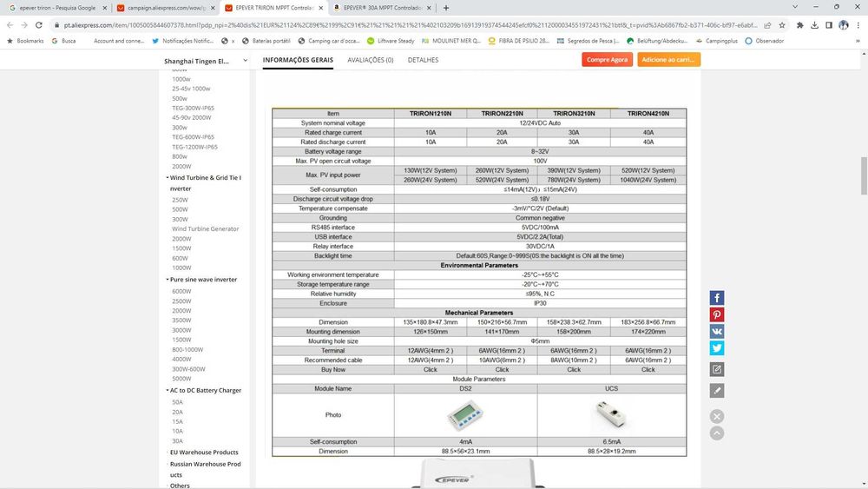Open Wind Turbine Generator link

pyautogui.click(x=205, y=228)
